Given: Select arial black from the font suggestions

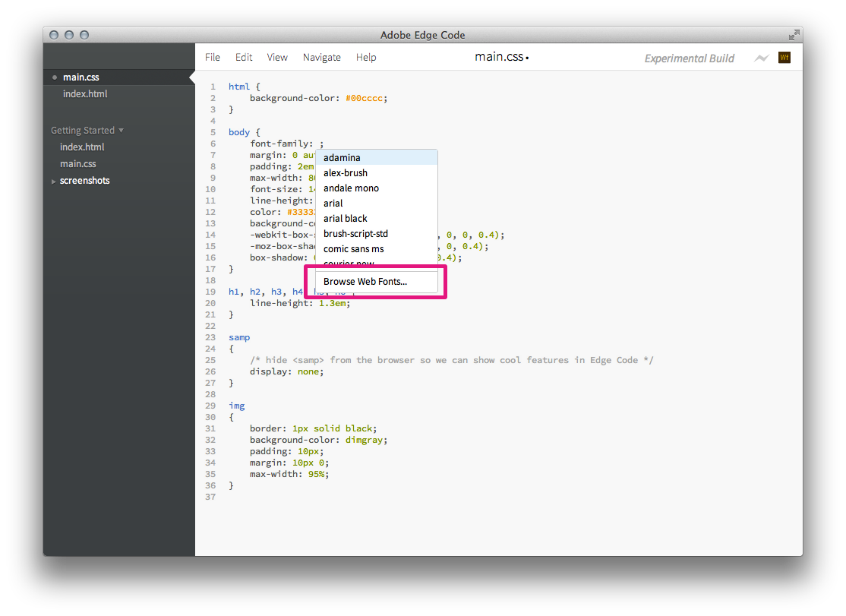Looking at the screenshot, I should click(x=346, y=218).
